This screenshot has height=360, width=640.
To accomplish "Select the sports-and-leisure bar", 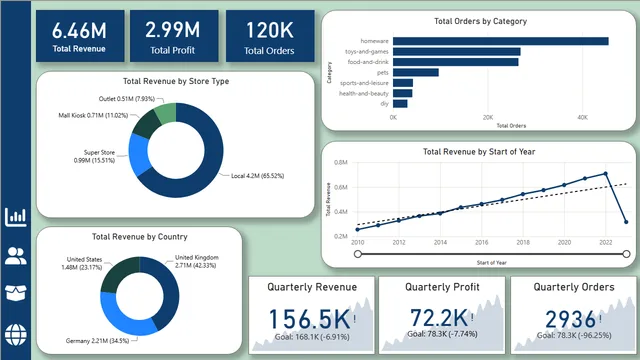I will (403, 83).
